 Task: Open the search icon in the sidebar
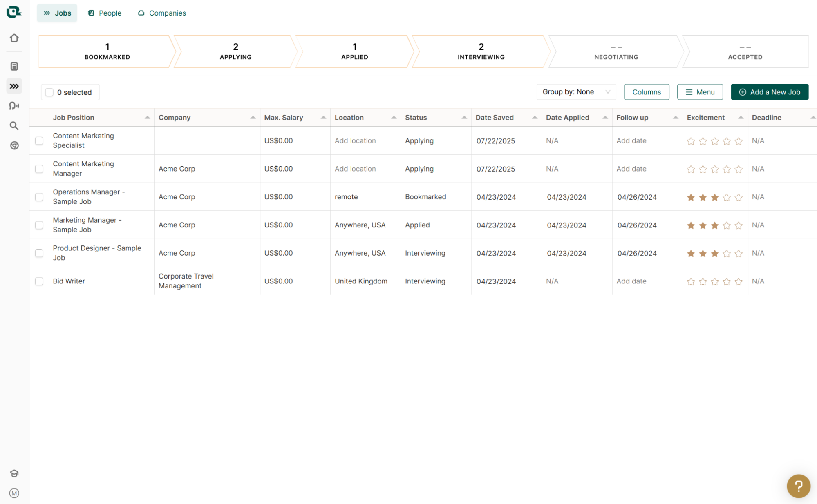tap(14, 126)
